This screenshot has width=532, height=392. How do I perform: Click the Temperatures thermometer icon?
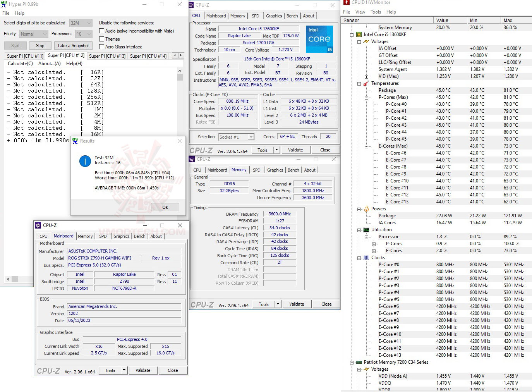click(366, 83)
